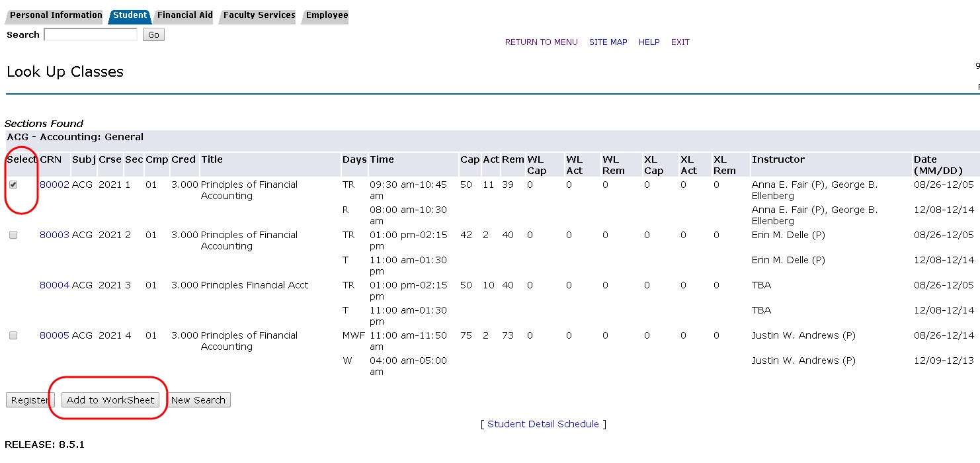Click the CRN 80005 link

click(54, 336)
